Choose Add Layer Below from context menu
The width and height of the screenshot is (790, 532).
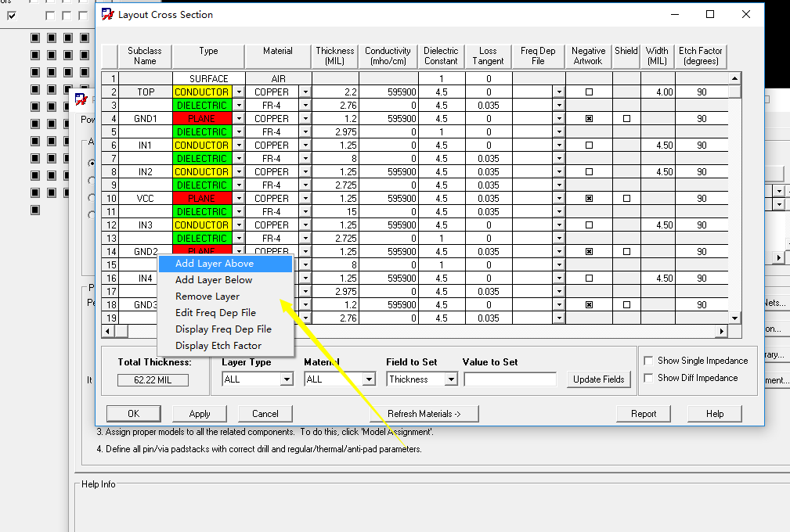214,280
